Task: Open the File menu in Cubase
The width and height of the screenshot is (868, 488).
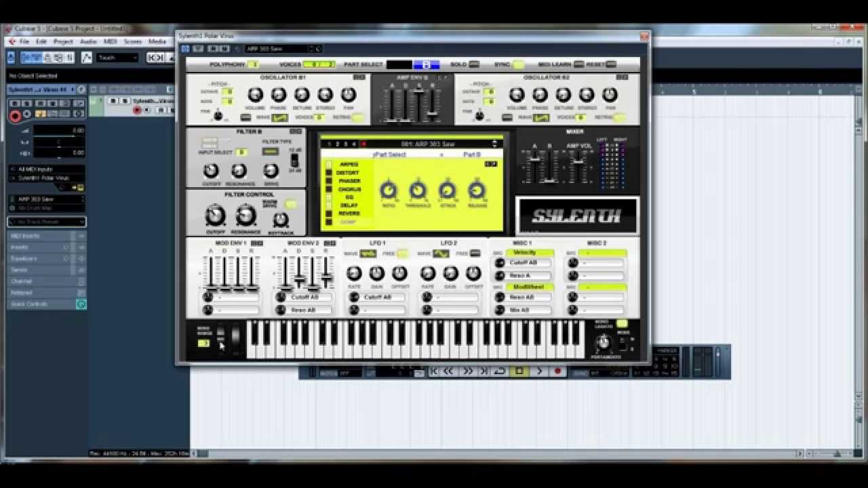Action: coord(24,41)
